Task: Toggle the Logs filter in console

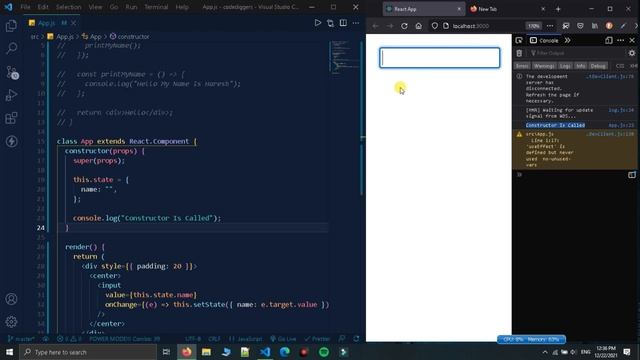Action: tap(565, 66)
